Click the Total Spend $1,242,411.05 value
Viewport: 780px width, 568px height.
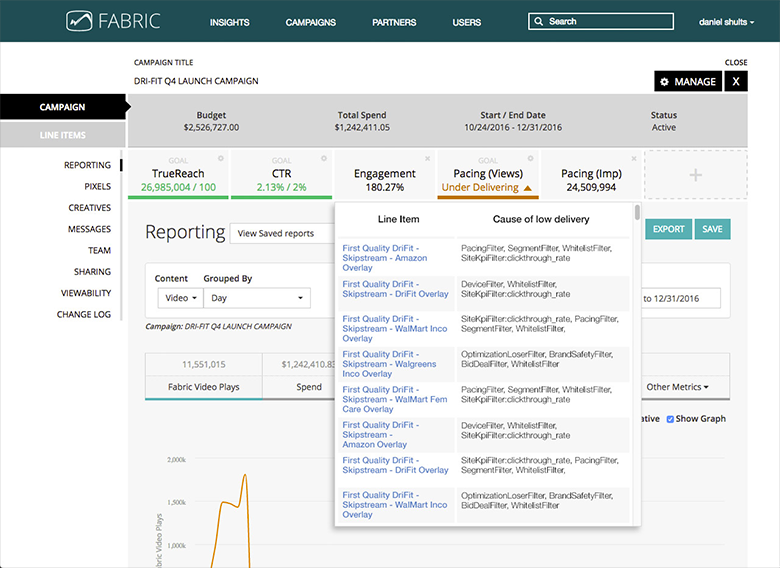362,127
